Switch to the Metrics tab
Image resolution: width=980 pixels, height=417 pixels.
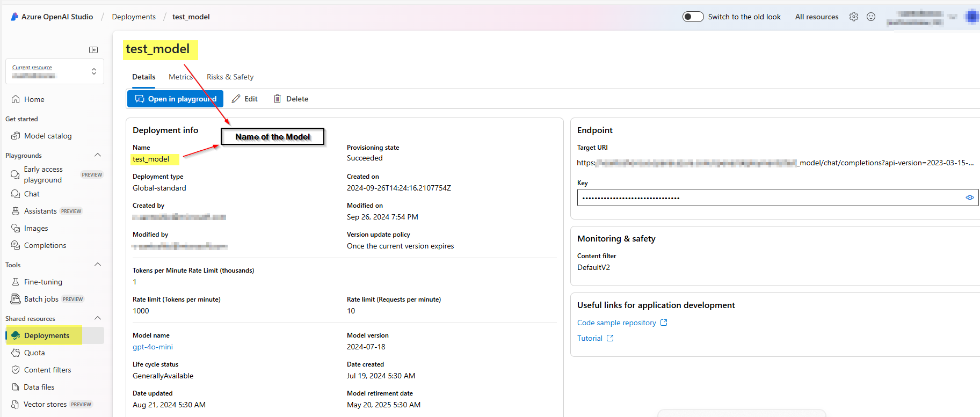click(181, 77)
